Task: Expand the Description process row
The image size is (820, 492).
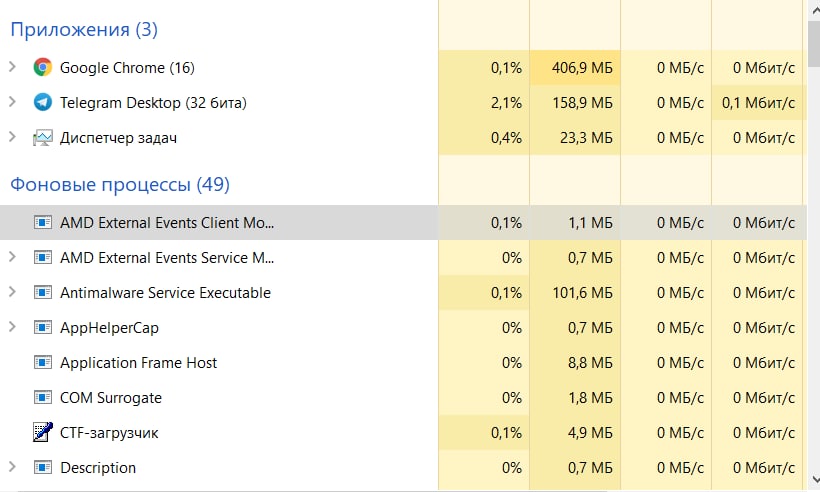Action: click(13, 467)
